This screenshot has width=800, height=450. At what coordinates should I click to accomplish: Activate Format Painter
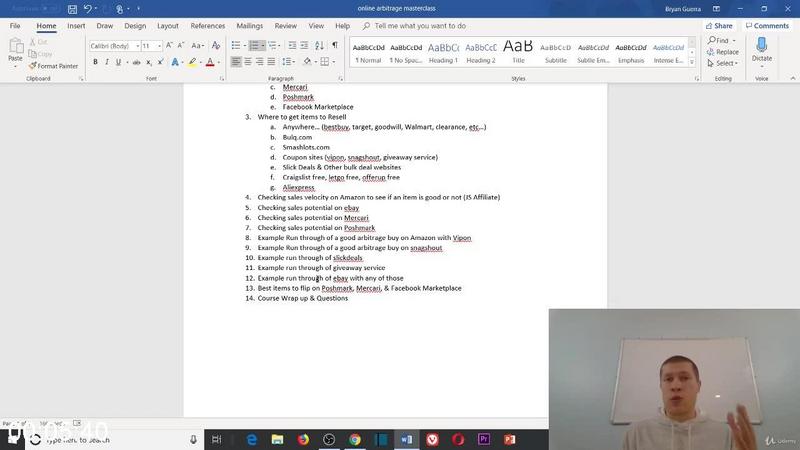(x=54, y=66)
